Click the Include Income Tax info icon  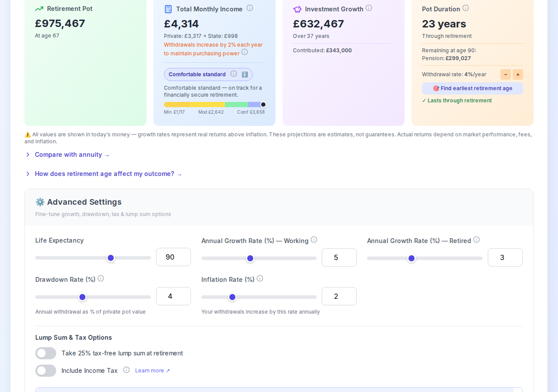126,370
